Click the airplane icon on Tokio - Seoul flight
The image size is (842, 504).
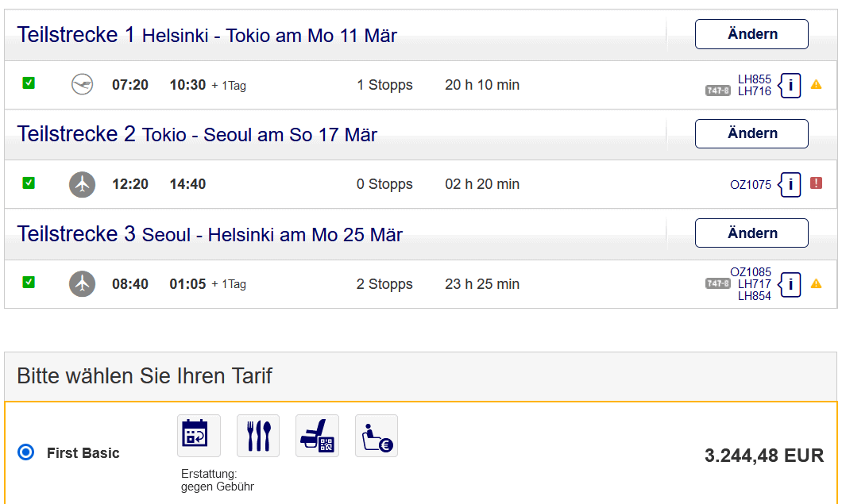click(83, 184)
